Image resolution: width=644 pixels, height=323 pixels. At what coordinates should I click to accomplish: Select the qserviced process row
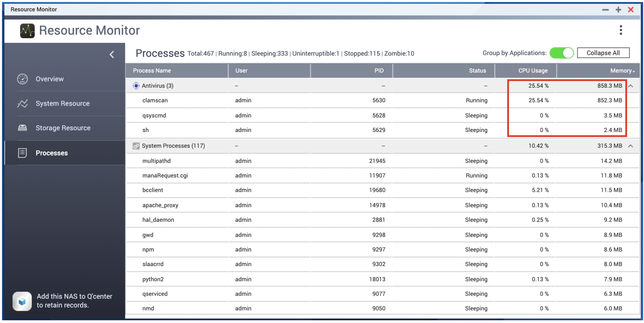[x=383, y=294]
